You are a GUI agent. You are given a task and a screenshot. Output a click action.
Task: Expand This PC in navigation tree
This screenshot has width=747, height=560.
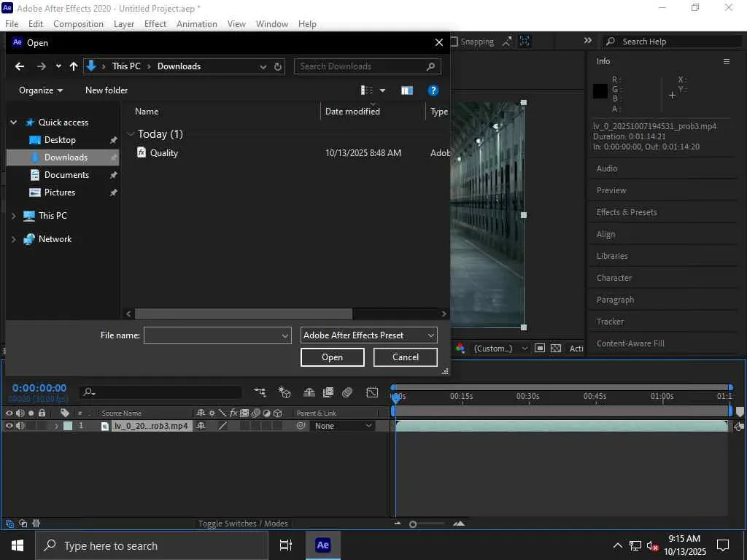click(14, 216)
